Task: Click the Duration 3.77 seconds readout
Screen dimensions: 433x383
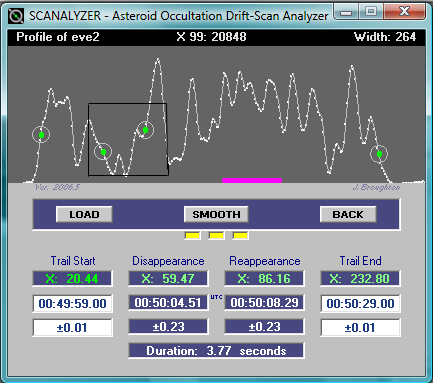Action: tap(216, 351)
